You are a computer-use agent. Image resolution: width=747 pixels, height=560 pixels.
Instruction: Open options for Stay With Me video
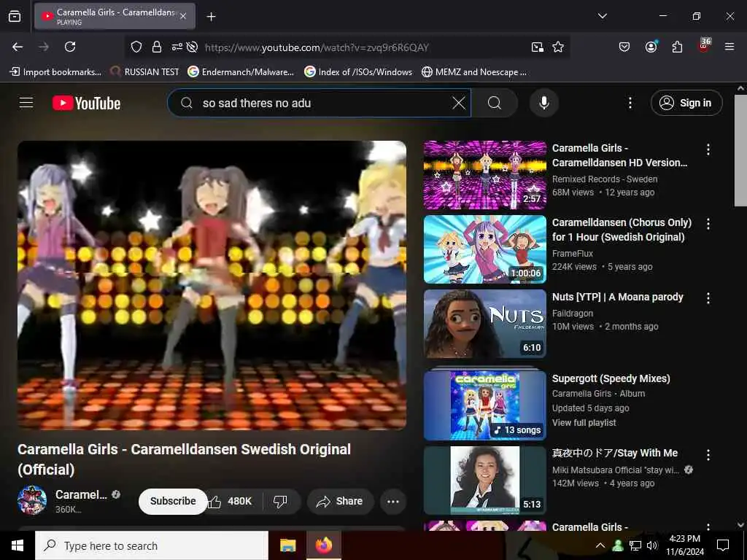(708, 455)
